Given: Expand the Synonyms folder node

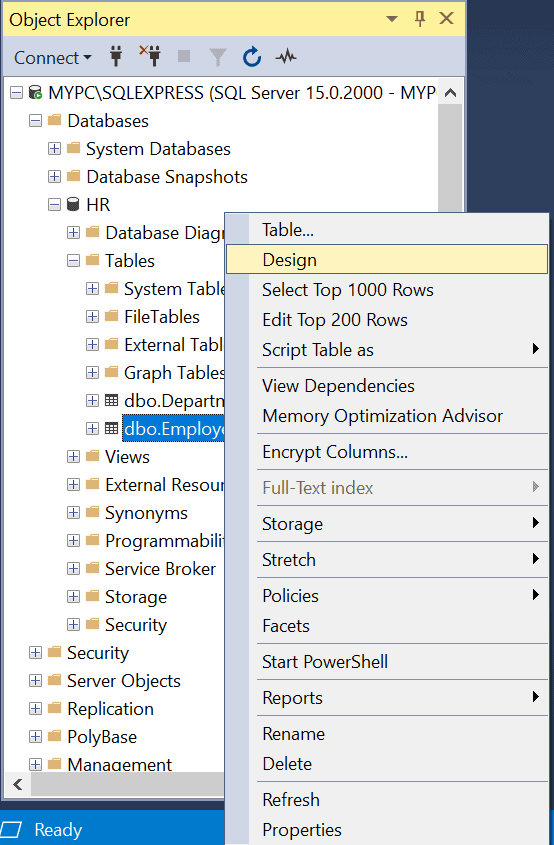Looking at the screenshot, I should 73,513.
